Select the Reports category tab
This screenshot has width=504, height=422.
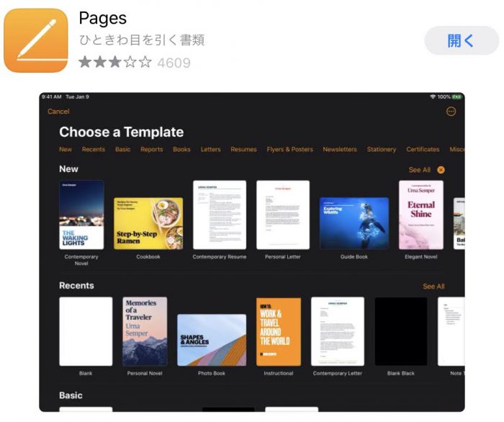click(x=152, y=150)
